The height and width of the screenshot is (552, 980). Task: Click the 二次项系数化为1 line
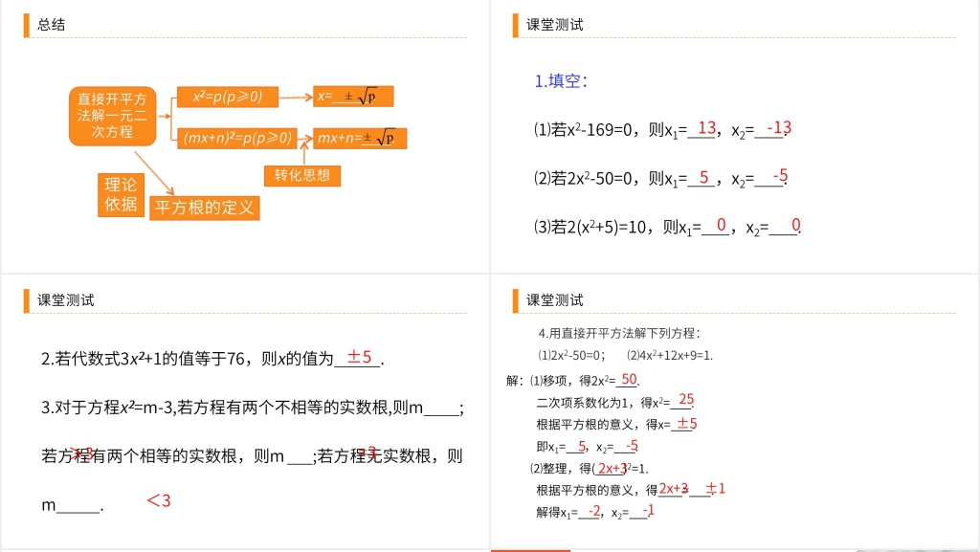pos(615,402)
